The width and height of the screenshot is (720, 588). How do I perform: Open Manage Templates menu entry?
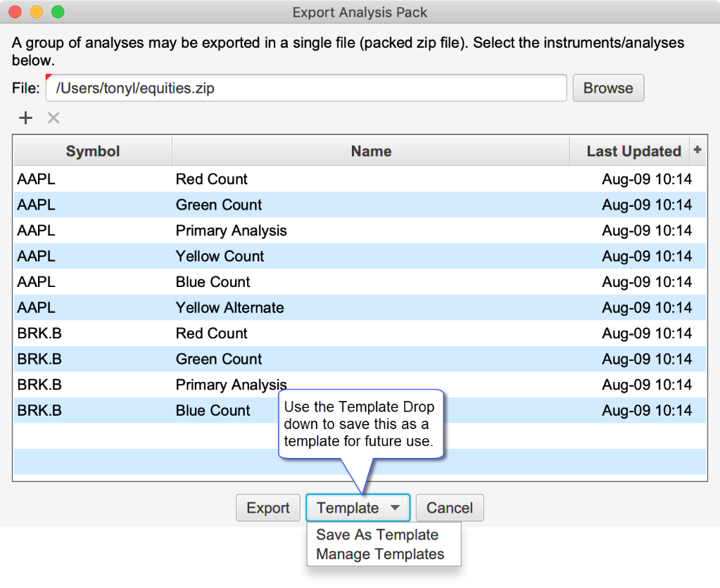coord(380,554)
